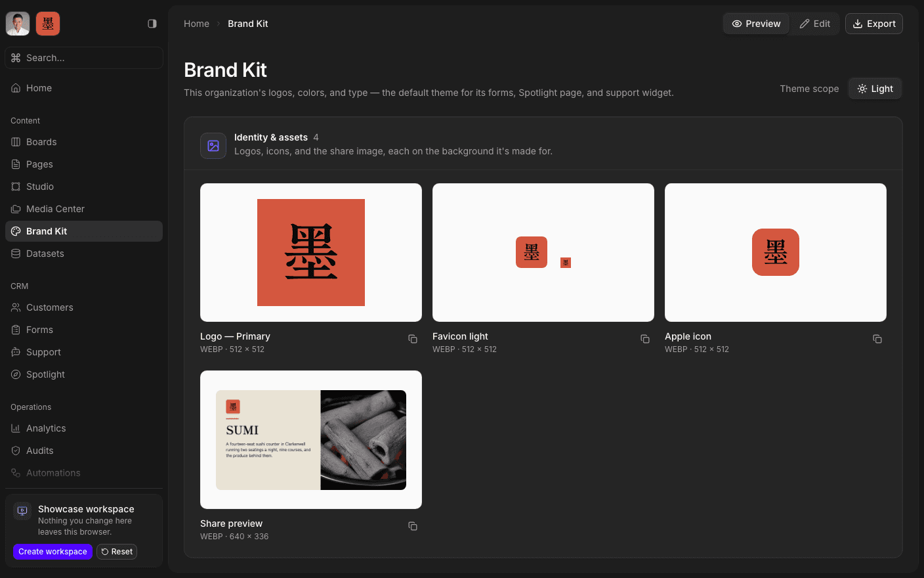Image resolution: width=924 pixels, height=578 pixels.
Task: Click the Create workspace button
Action: click(52, 552)
